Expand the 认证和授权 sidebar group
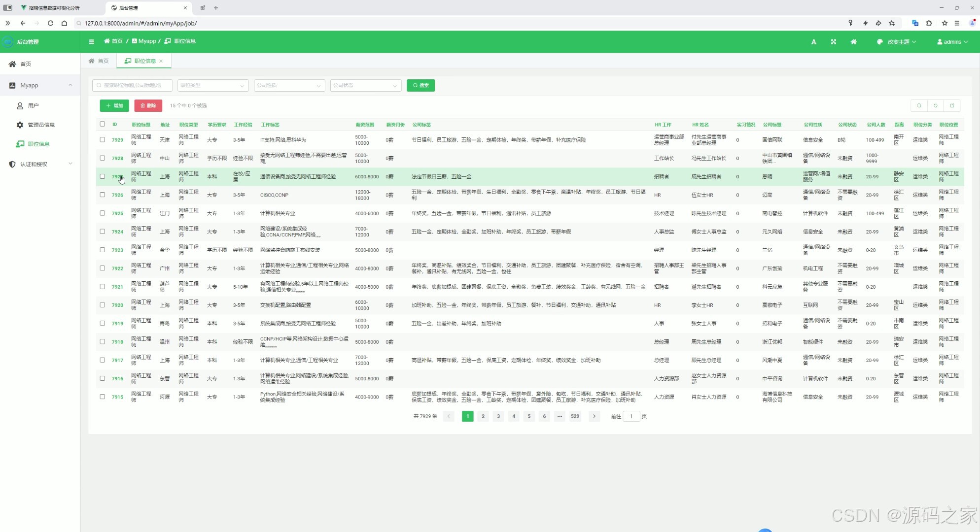The width and height of the screenshot is (980, 532). [x=40, y=164]
